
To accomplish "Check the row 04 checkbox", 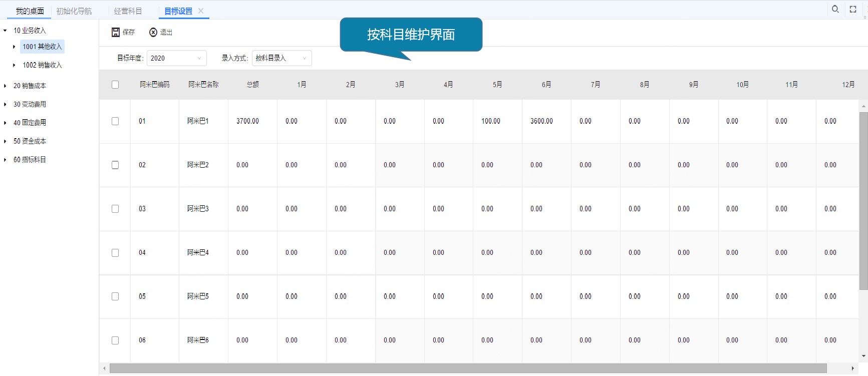I will [115, 253].
